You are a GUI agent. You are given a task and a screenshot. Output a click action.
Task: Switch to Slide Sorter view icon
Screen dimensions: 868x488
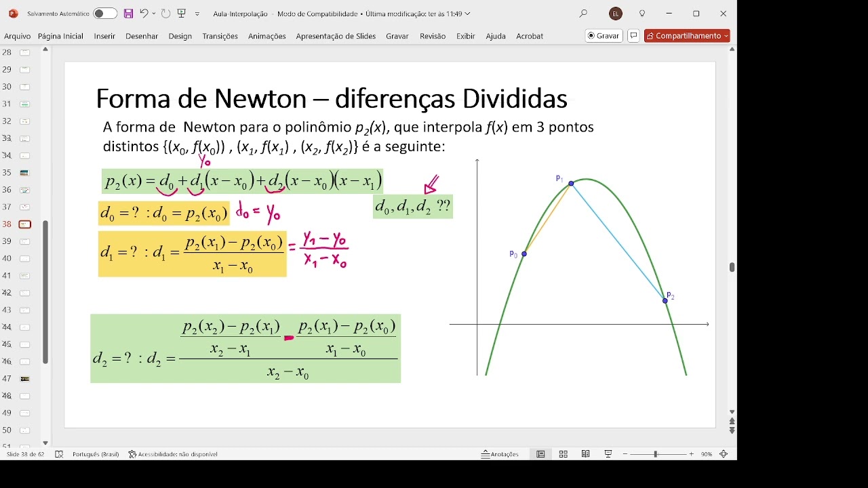point(563,454)
